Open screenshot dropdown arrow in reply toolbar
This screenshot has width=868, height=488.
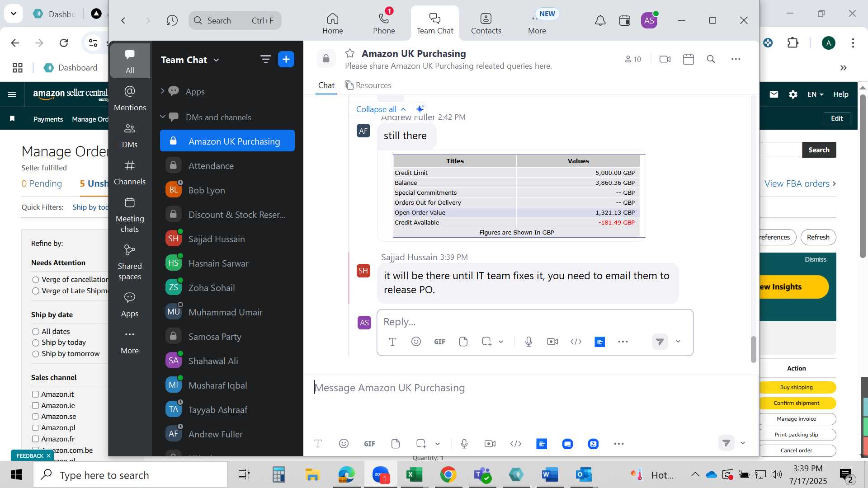coord(501,342)
